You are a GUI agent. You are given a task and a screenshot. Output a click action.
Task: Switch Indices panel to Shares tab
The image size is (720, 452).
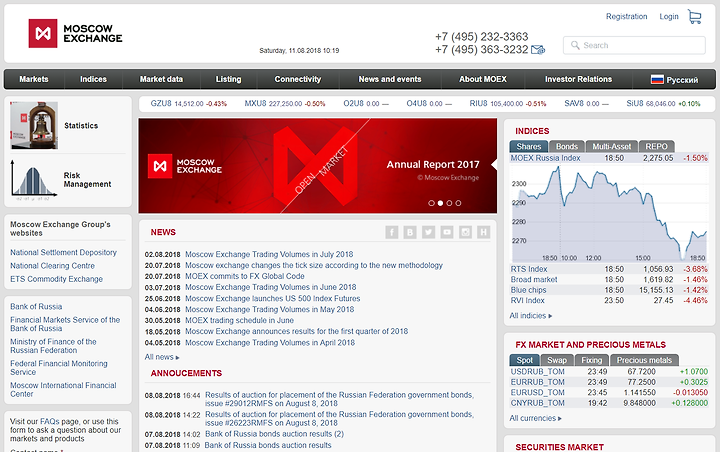click(x=529, y=147)
